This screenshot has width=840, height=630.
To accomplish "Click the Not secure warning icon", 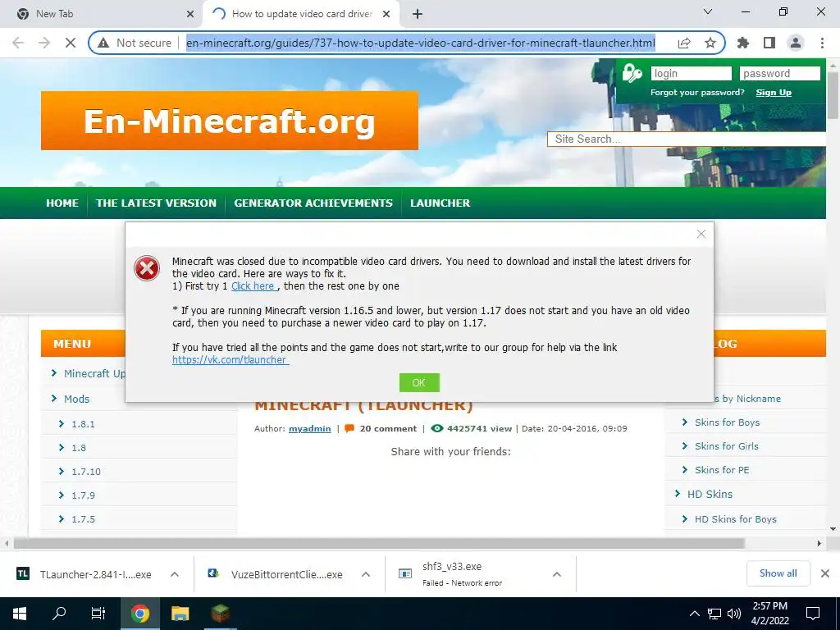I will pyautogui.click(x=103, y=43).
